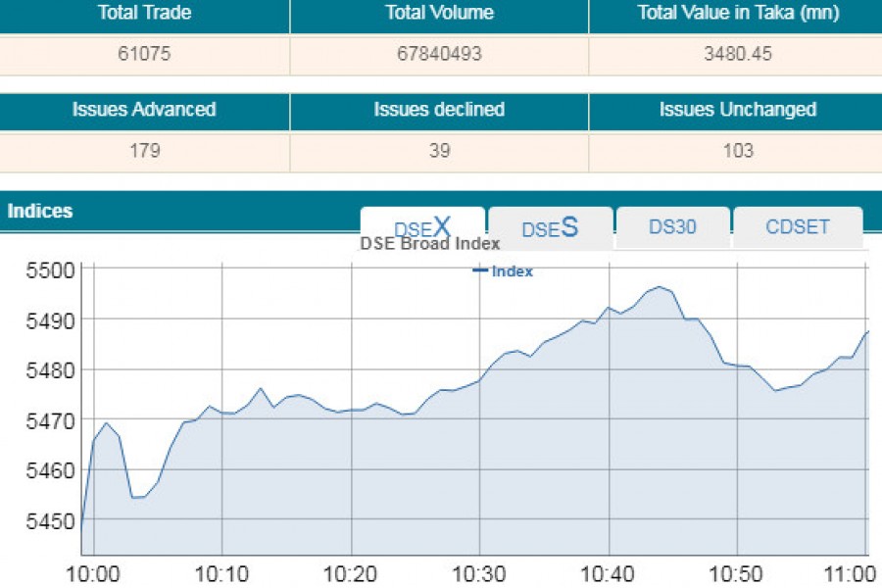This screenshot has width=882, height=588.
Task: Toggle the Index series legend item
Action: pos(503,271)
